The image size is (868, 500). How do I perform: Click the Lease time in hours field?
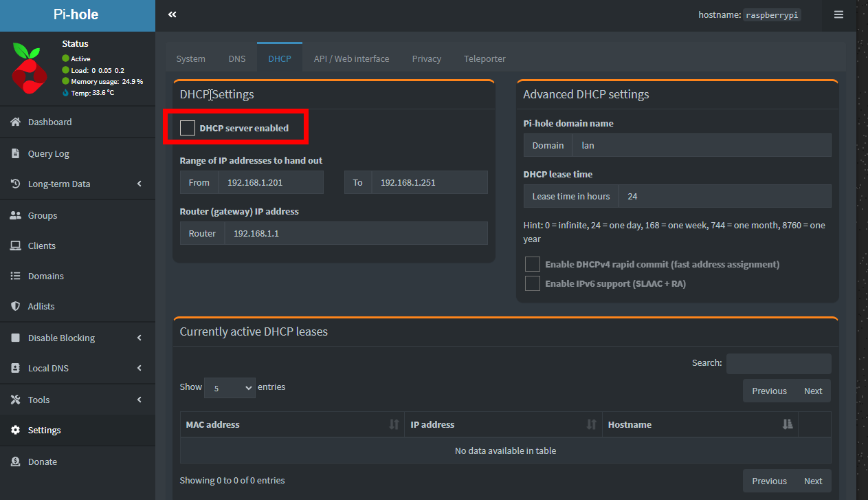pyautogui.click(x=725, y=196)
